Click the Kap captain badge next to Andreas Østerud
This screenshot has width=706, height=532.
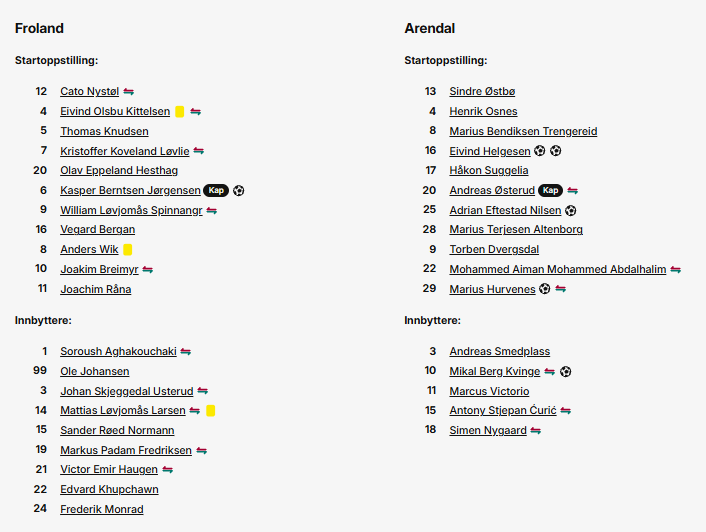(x=551, y=190)
